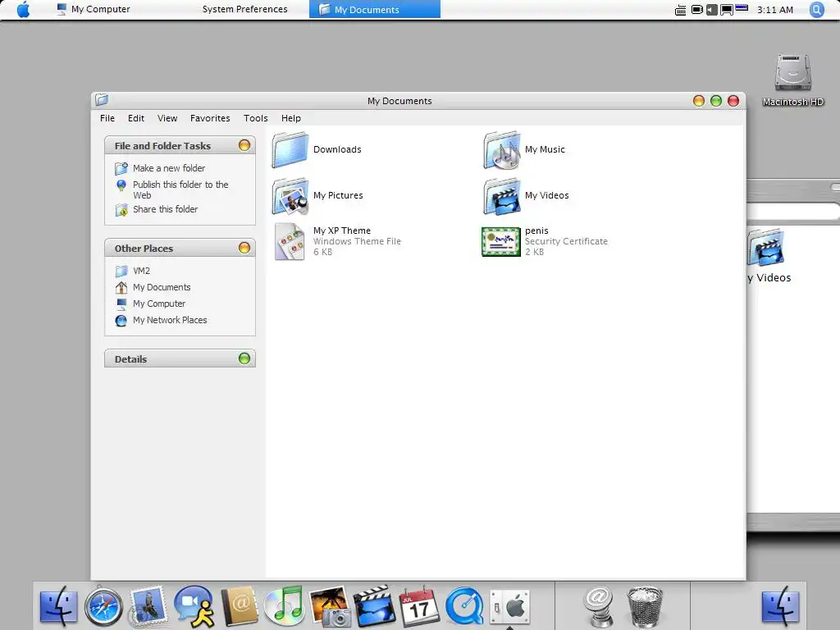Launch Safari compass icon in dock
Screen dimensions: 840x630
103,607
